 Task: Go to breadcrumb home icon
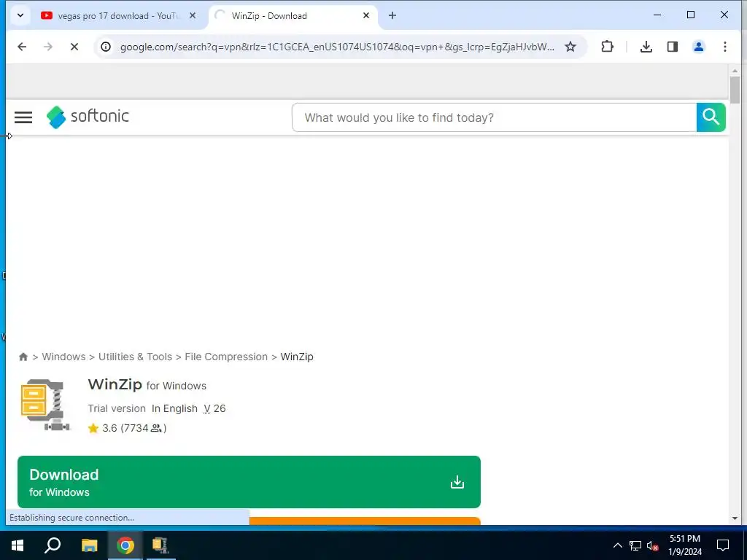tap(23, 357)
